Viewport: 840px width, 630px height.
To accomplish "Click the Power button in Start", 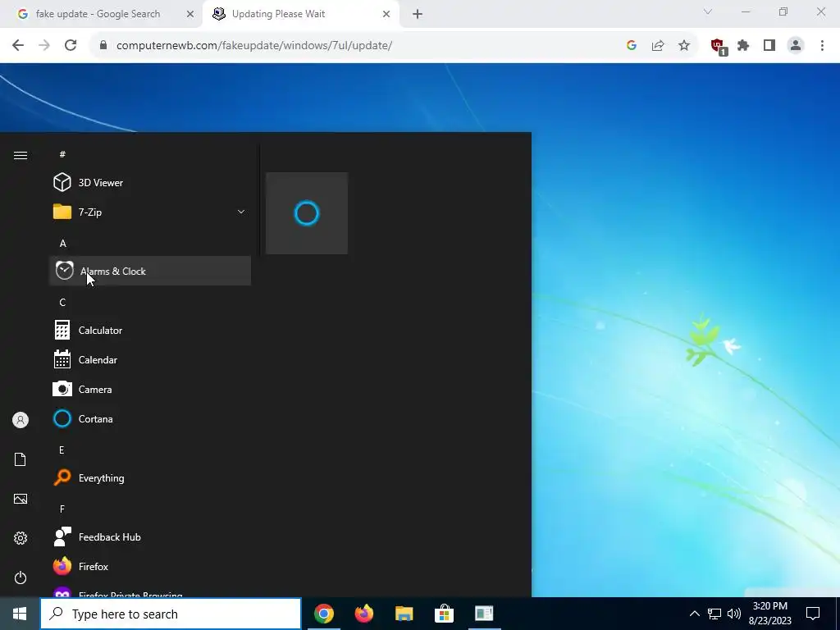I will 21,577.
